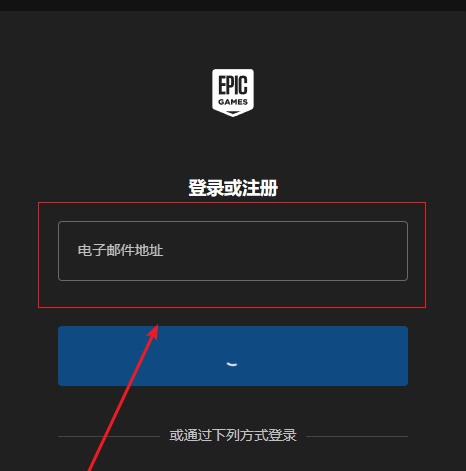
Task: Click the loading spinner in blue button
Action: pyautogui.click(x=232, y=364)
